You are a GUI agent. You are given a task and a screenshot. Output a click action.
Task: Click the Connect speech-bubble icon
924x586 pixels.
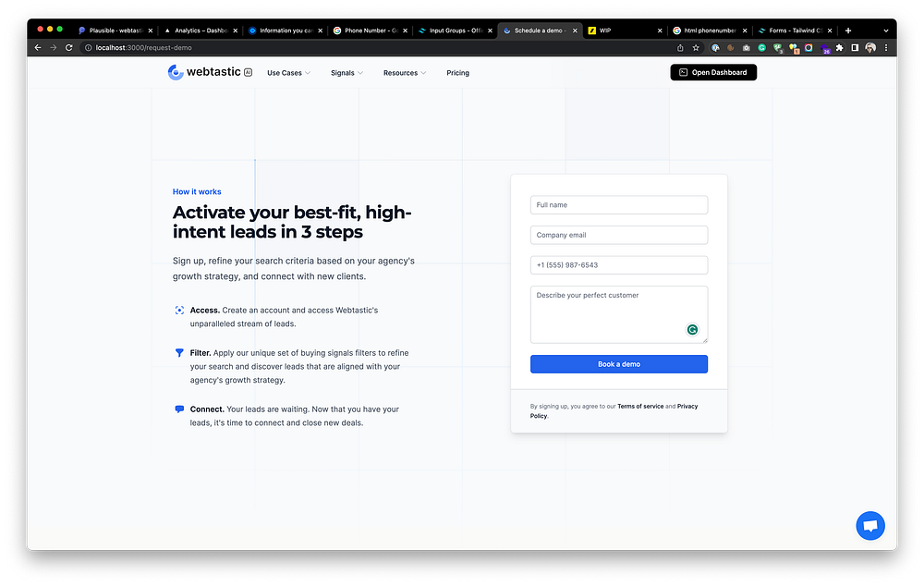pos(179,409)
